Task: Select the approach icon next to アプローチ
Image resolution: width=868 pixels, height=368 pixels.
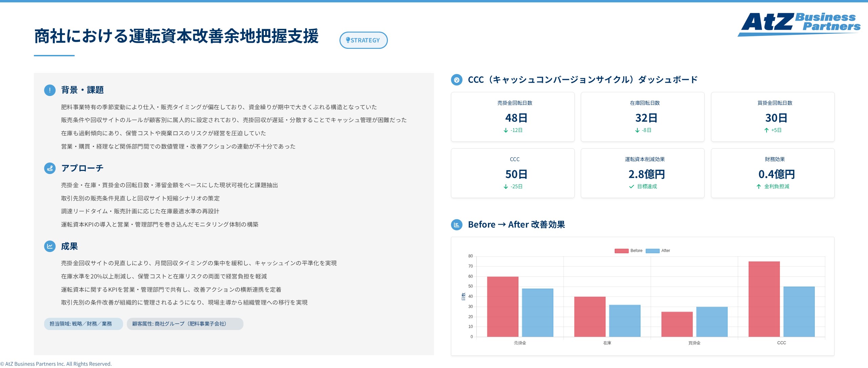Action: coord(50,168)
